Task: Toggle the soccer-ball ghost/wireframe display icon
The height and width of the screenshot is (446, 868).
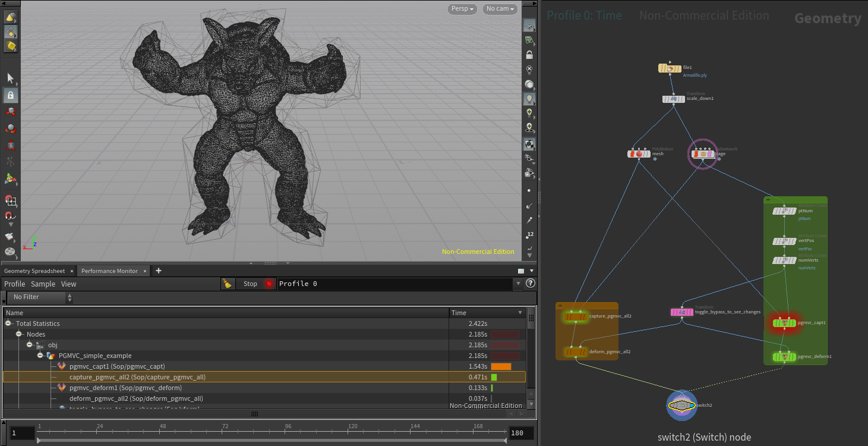Action: pyautogui.click(x=529, y=143)
